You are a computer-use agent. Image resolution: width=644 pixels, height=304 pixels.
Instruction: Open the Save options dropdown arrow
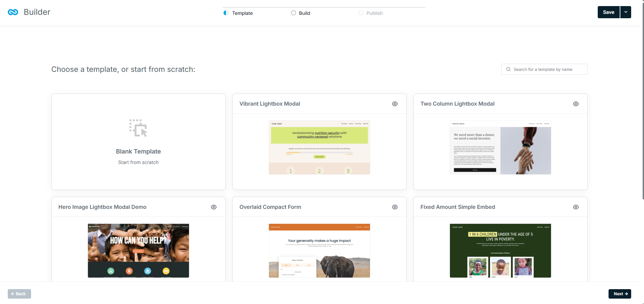click(x=626, y=12)
